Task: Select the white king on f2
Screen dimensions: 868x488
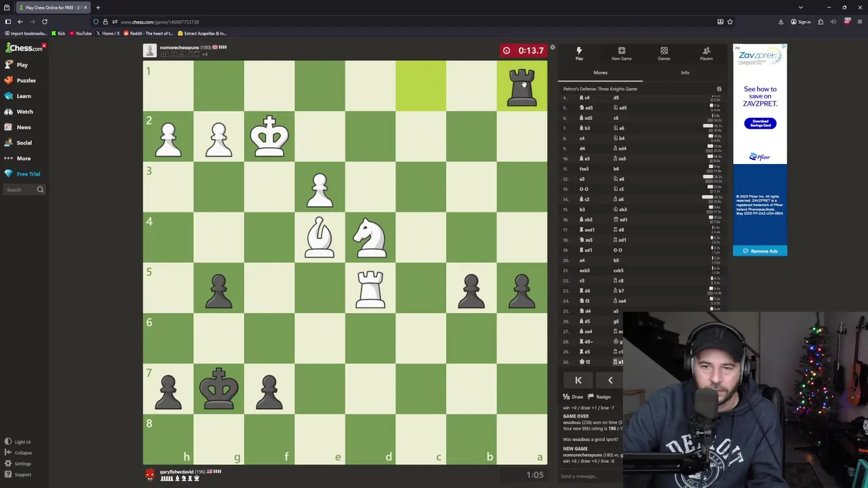Action: click(269, 136)
